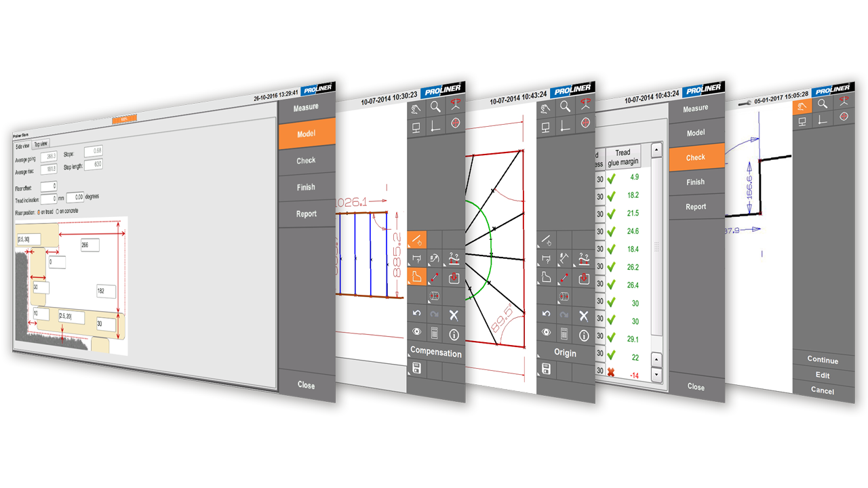Image resolution: width=868 pixels, height=488 pixels.
Task: Click the 29.1 glue margin value
Action: 633,339
